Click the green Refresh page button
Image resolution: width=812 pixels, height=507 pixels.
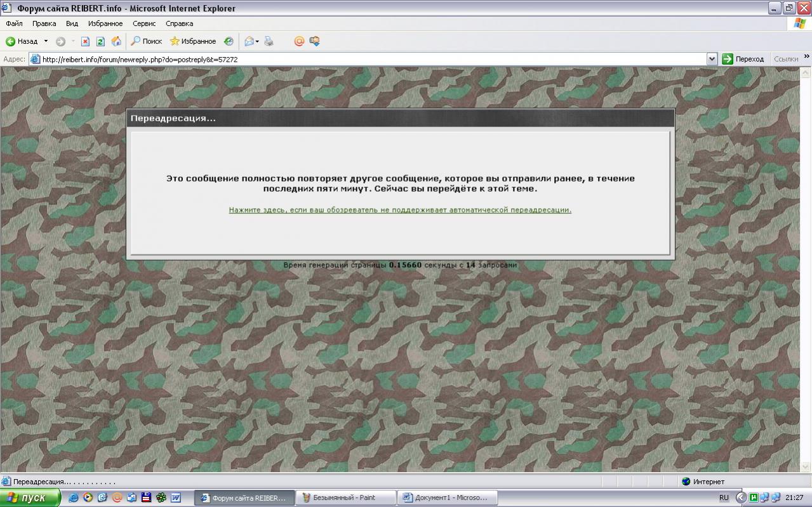pyautogui.click(x=100, y=41)
